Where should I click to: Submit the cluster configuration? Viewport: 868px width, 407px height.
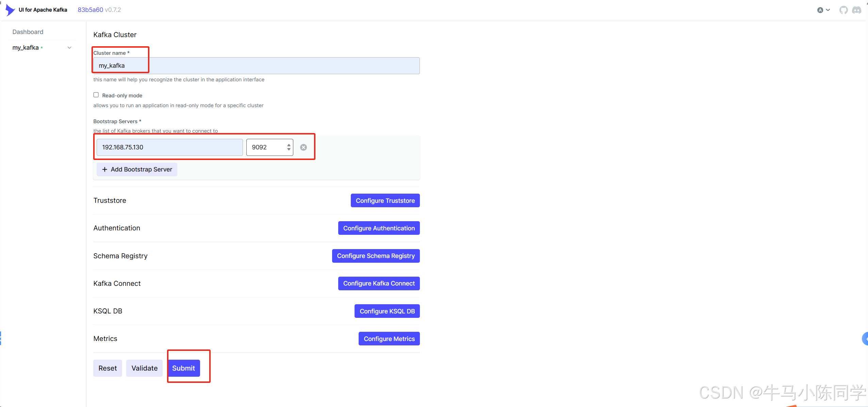(184, 368)
